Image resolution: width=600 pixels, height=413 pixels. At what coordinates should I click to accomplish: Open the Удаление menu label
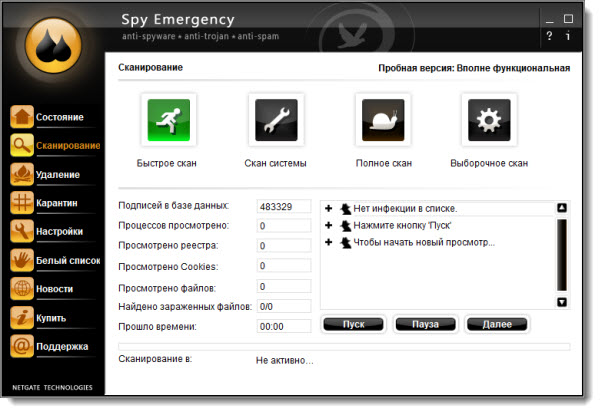[58, 175]
